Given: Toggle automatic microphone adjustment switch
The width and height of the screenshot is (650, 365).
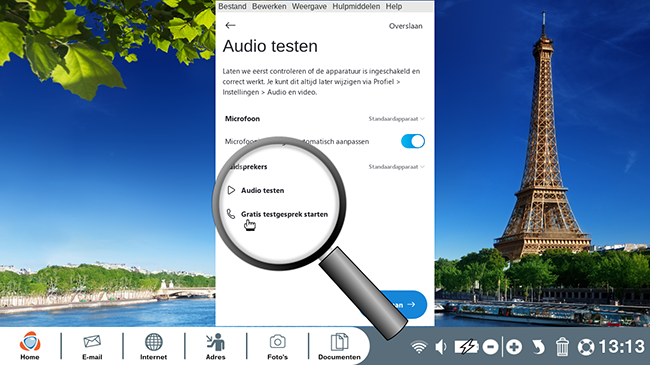Looking at the screenshot, I should point(413,141).
